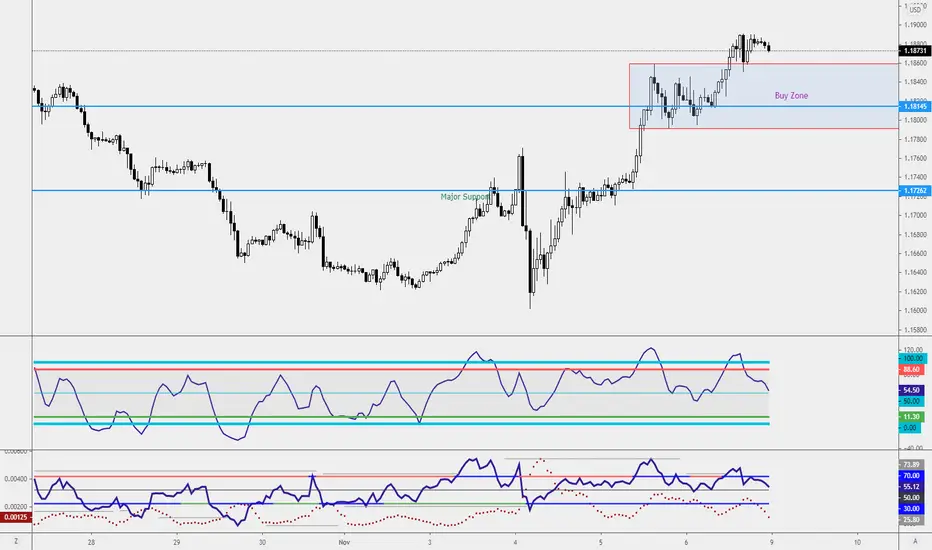Click the 6 date on time axis
Image resolution: width=932 pixels, height=550 pixels.
pos(687,542)
